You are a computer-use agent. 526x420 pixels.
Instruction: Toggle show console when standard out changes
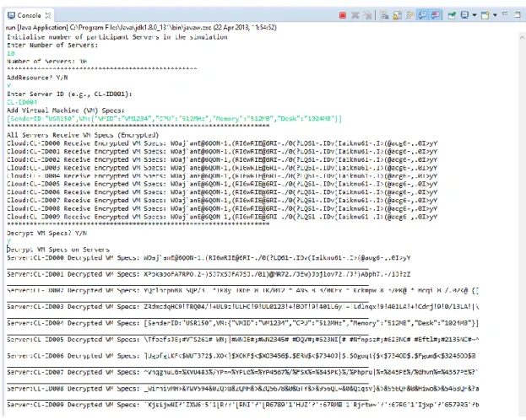pyautogui.click(x=423, y=15)
